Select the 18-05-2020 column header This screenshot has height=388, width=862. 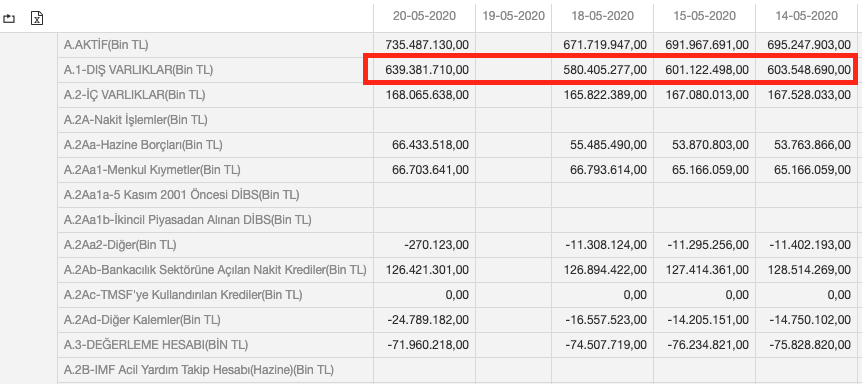tap(603, 16)
